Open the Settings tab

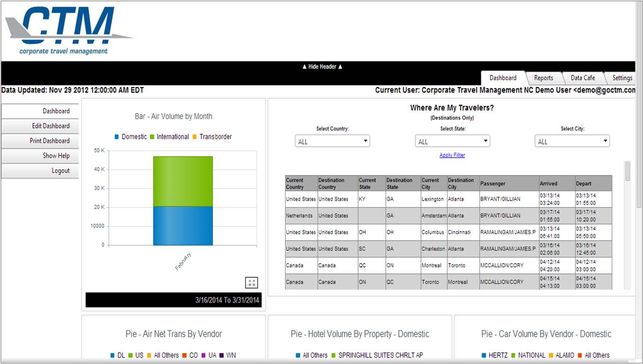pos(622,78)
